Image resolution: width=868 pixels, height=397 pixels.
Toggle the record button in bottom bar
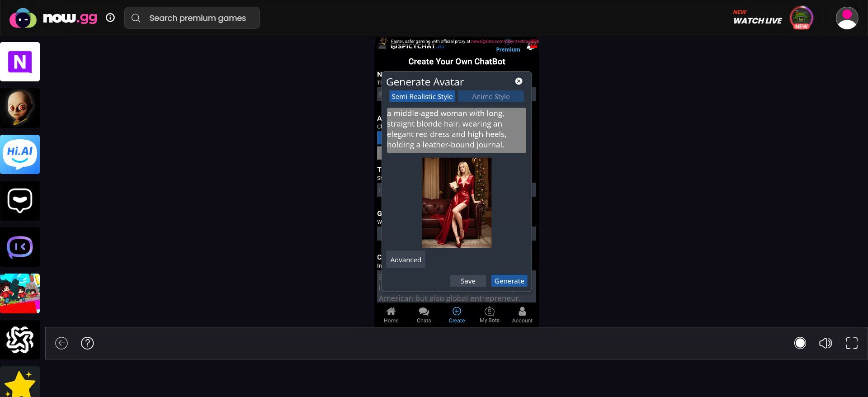pyautogui.click(x=800, y=343)
